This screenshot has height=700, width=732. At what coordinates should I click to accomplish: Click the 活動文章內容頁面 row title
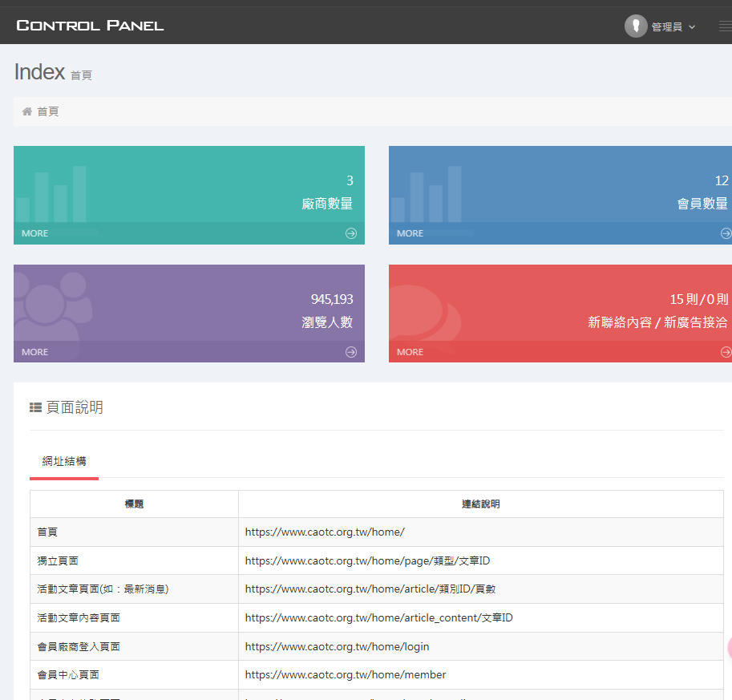79,617
